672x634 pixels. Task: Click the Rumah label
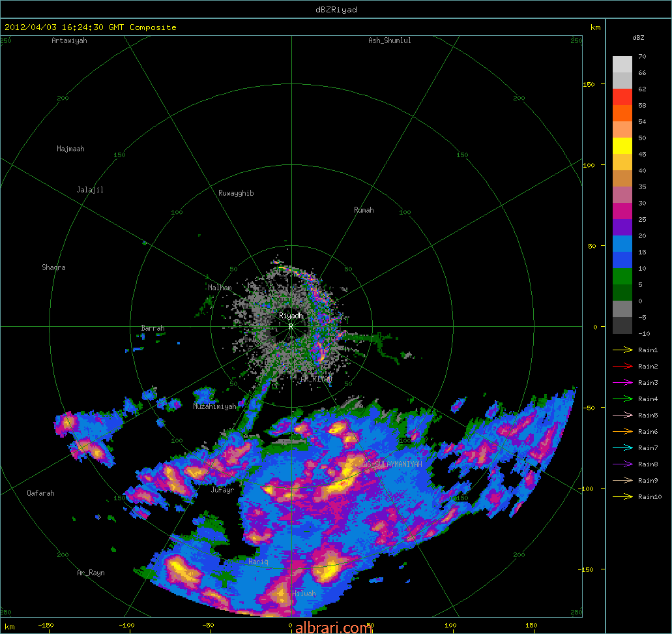[364, 210]
